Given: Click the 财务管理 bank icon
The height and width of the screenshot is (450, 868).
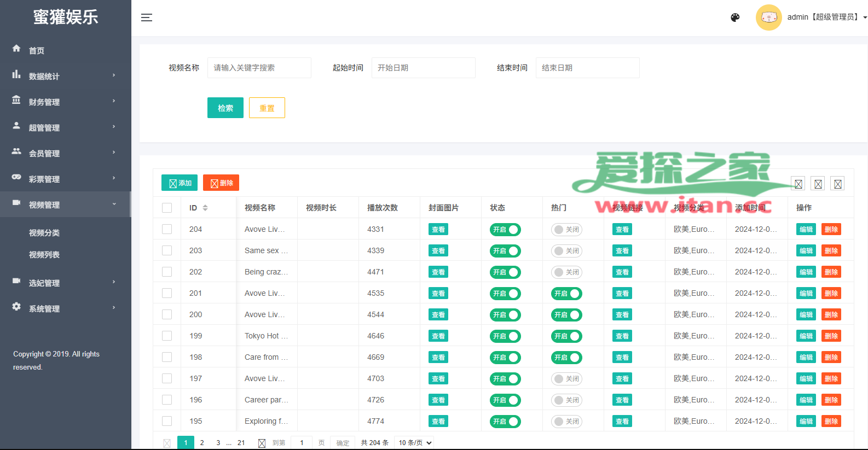Looking at the screenshot, I should (16, 100).
